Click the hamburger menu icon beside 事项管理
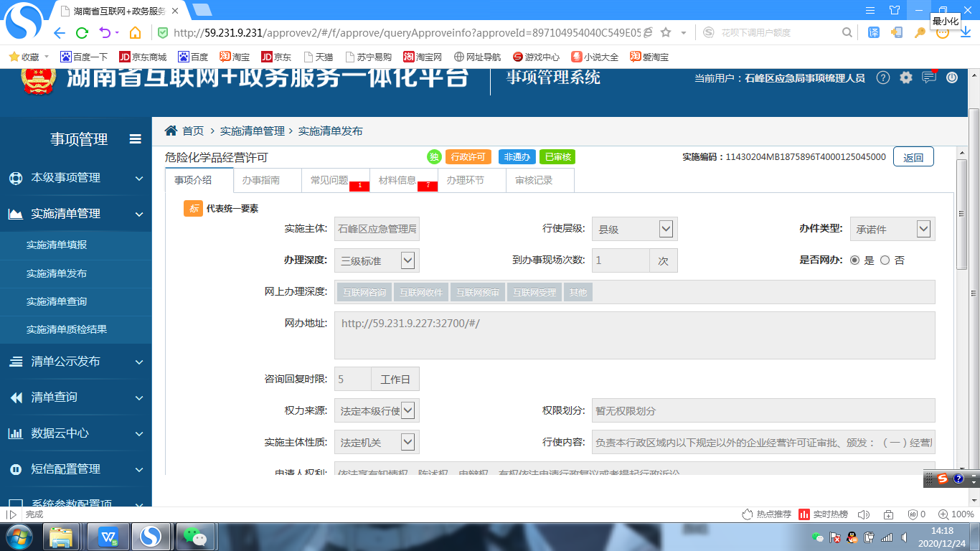980x551 pixels. point(136,139)
